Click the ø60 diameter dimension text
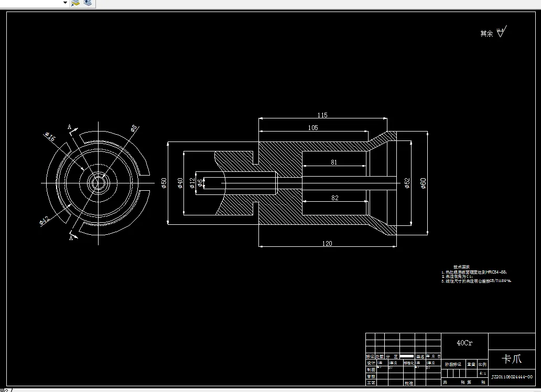Screen dimensions: 541x392 pos(424,183)
